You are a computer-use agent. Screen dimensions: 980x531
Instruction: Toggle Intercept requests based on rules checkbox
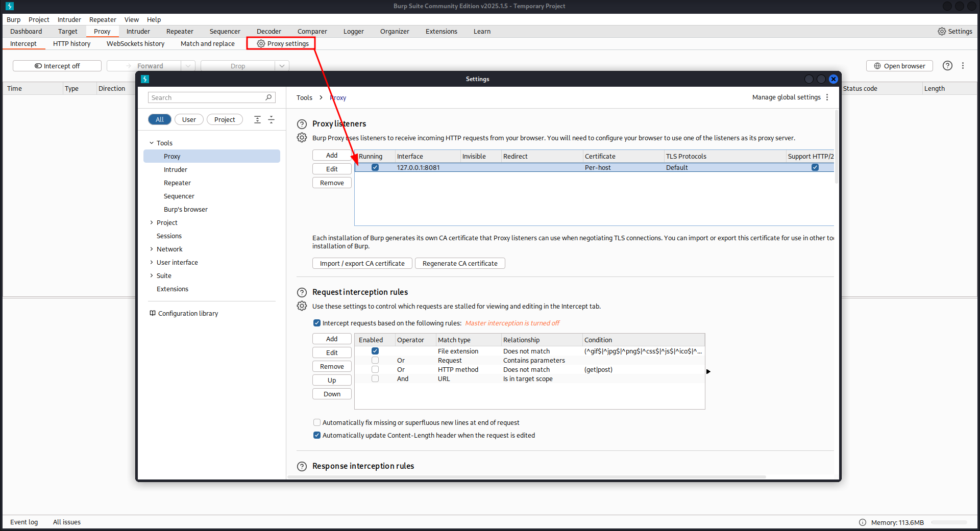pos(317,323)
